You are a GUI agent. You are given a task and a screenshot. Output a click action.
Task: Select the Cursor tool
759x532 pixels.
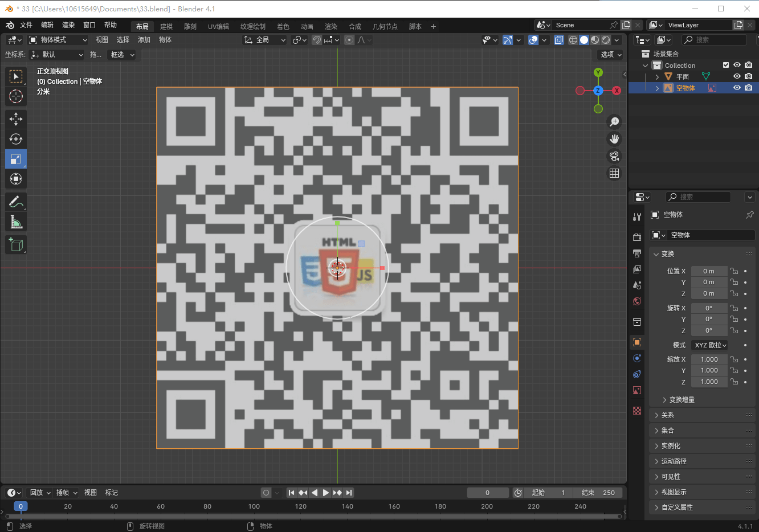16,96
